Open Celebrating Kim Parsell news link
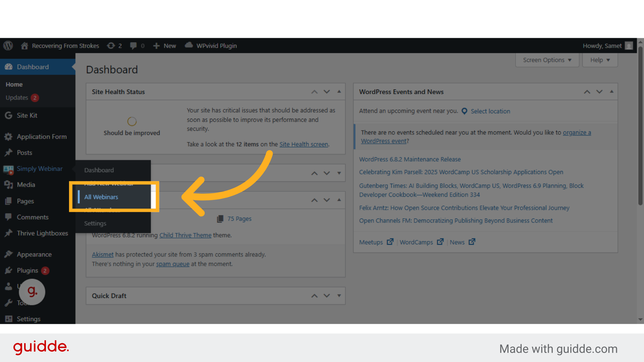 point(461,172)
